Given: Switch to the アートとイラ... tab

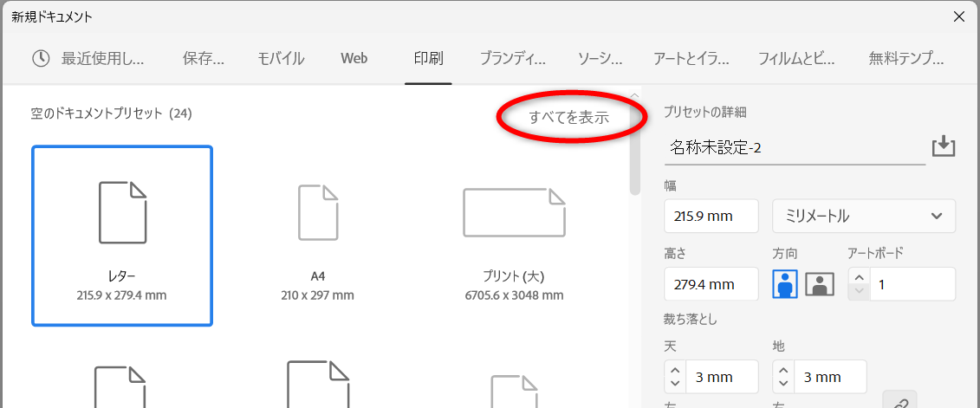Looking at the screenshot, I should point(691,59).
